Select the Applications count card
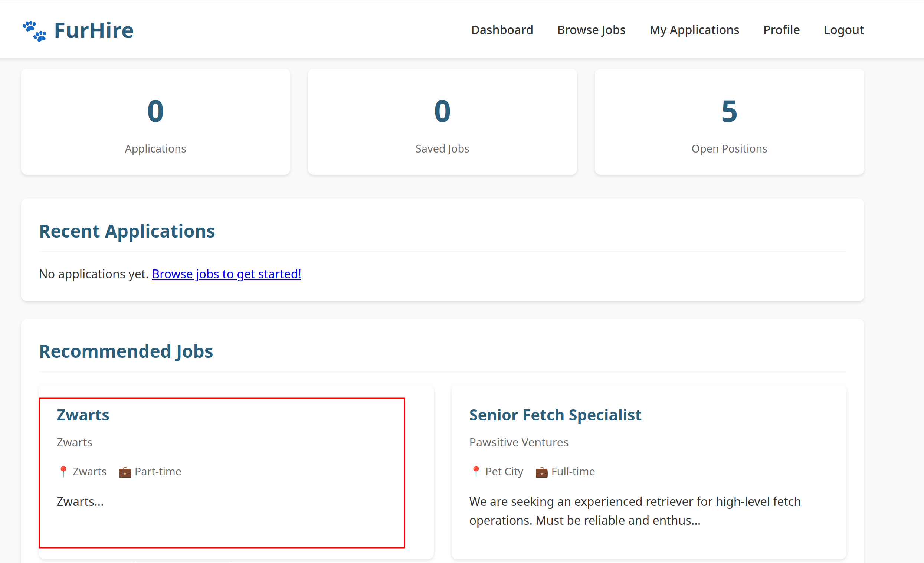This screenshot has width=924, height=563. click(155, 122)
